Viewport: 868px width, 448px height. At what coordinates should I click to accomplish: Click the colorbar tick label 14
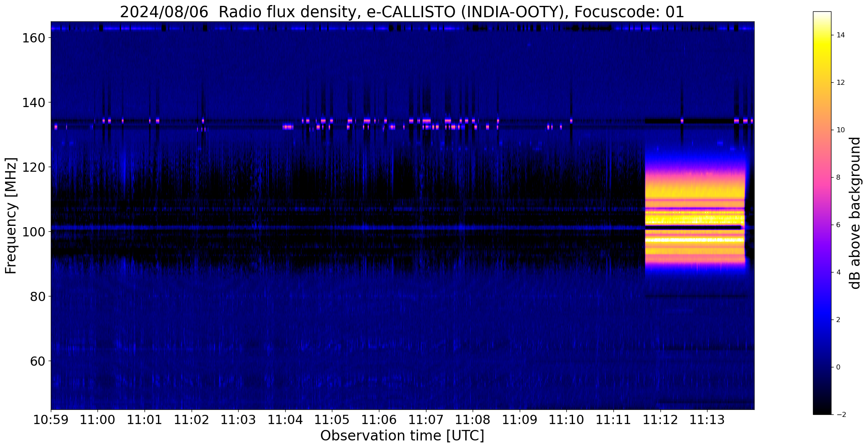click(x=841, y=35)
